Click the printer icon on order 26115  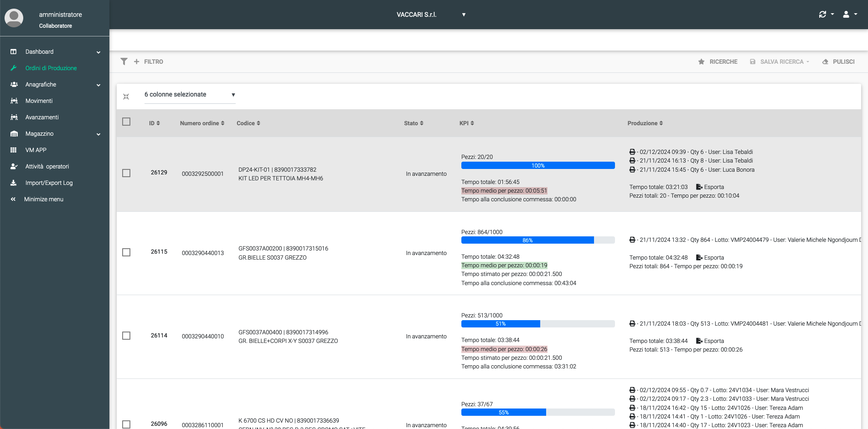632,240
